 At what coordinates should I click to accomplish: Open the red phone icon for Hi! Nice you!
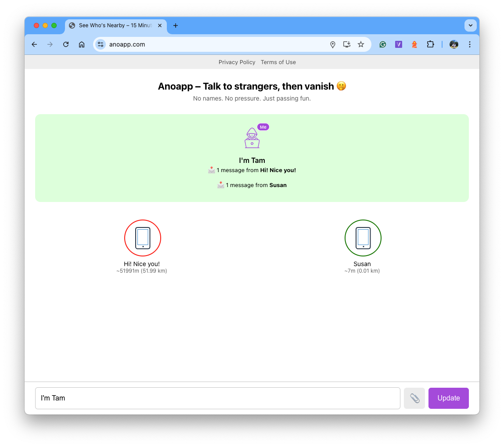pyautogui.click(x=143, y=238)
